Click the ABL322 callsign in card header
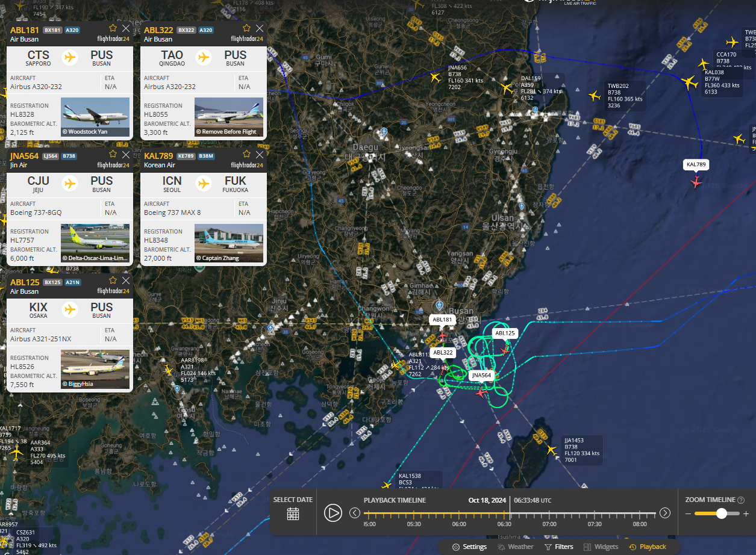 pyautogui.click(x=158, y=30)
